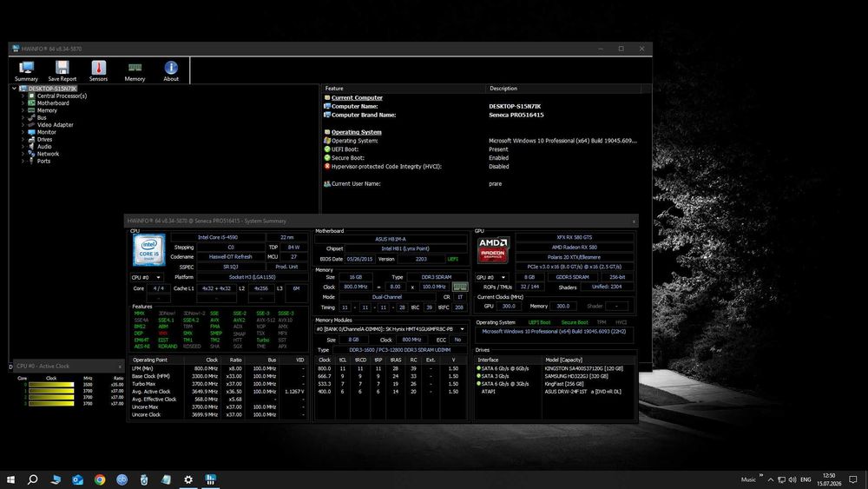
Task: Switch to HWiNFO taskbar icon
Action: coord(210,479)
